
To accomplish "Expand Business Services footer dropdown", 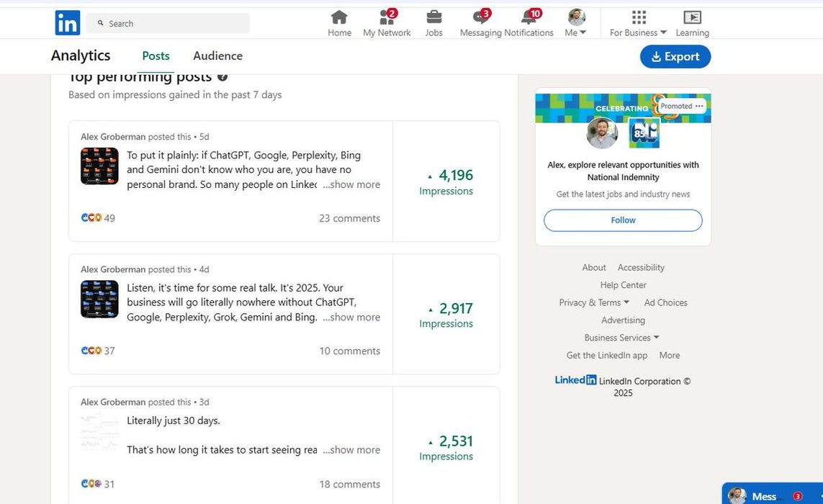I will [x=621, y=338].
